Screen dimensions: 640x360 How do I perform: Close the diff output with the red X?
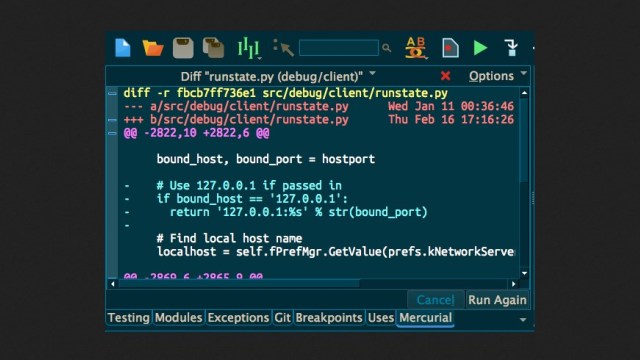(x=445, y=76)
